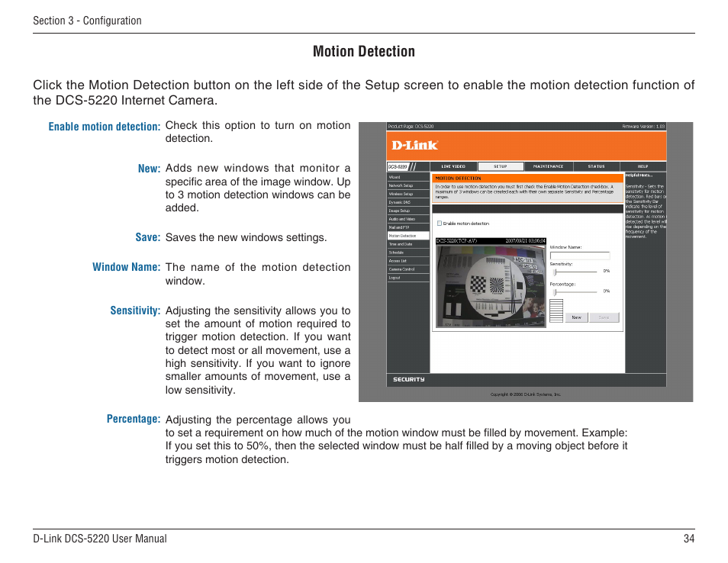Screen dimensions: 728x563
Task: Open the Live Video tab
Action: (453, 166)
